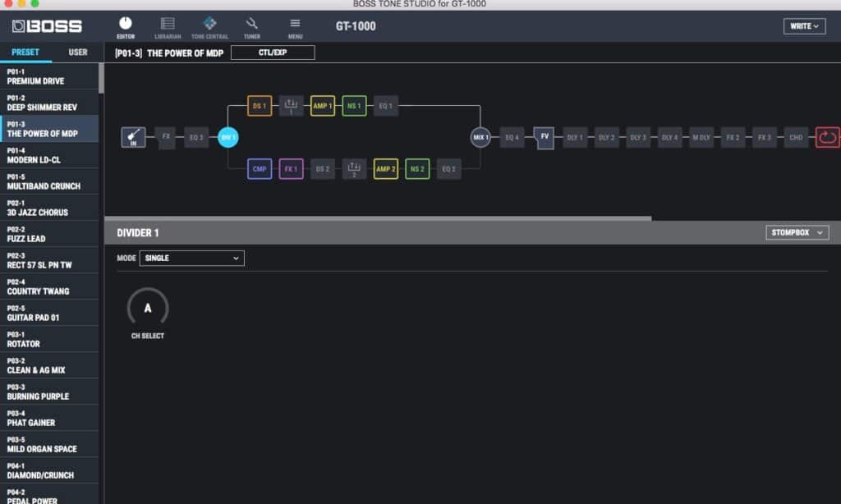Screen dimensions: 841x504
Task: Select the send/return 2 block
Action: pos(354,169)
